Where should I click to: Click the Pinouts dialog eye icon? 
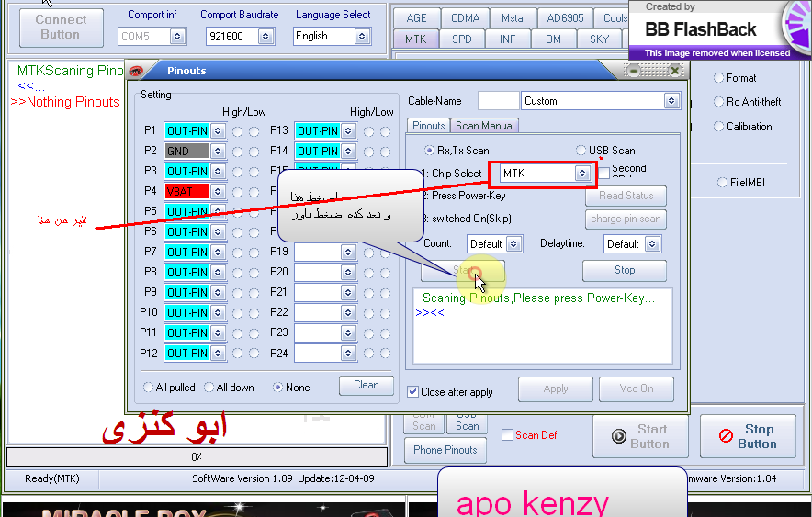[136, 71]
